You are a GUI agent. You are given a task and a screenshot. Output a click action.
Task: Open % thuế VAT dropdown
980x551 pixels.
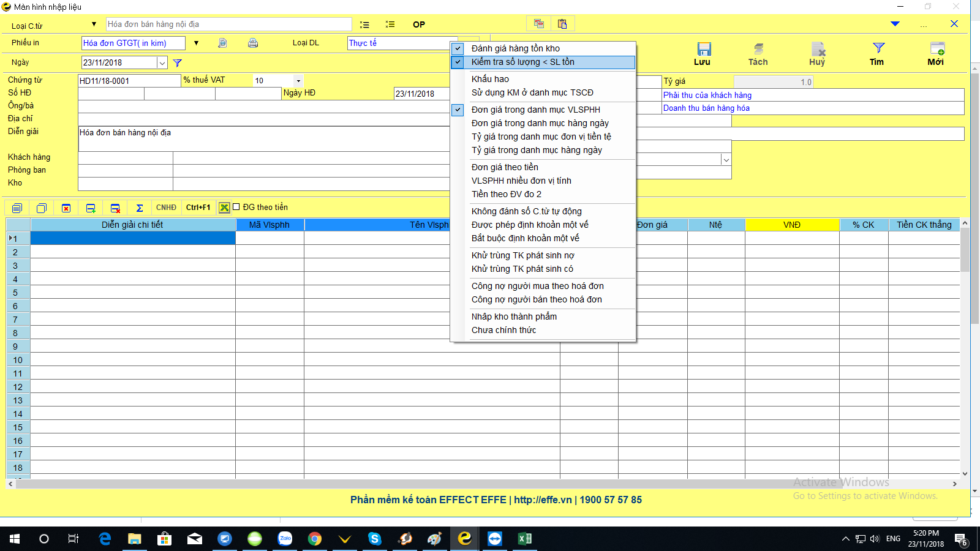coord(298,81)
